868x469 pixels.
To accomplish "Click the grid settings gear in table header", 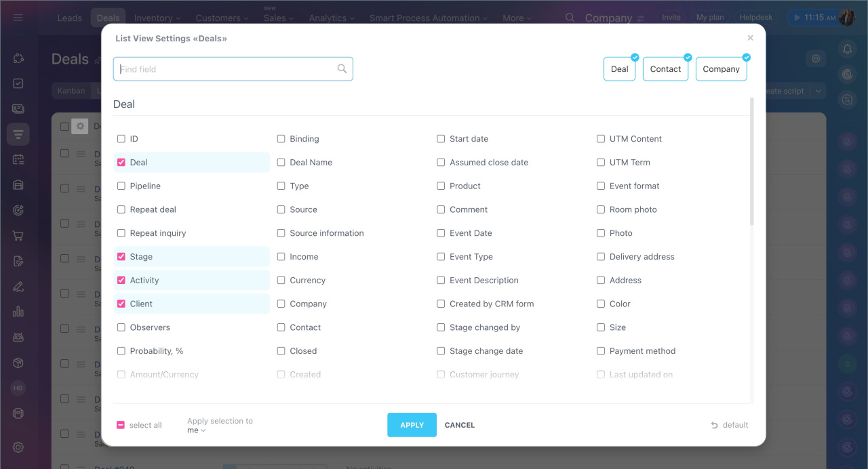I will [x=80, y=126].
